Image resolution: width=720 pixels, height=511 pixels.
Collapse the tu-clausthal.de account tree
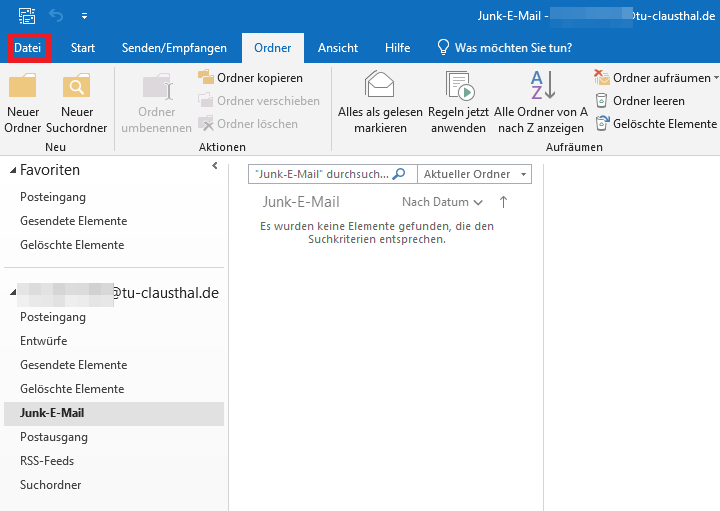click(x=13, y=292)
